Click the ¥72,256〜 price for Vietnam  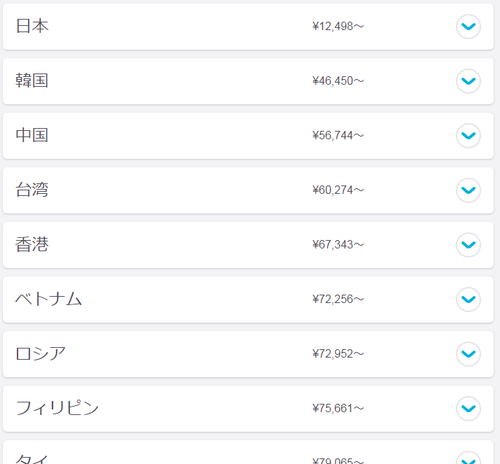pos(338,299)
